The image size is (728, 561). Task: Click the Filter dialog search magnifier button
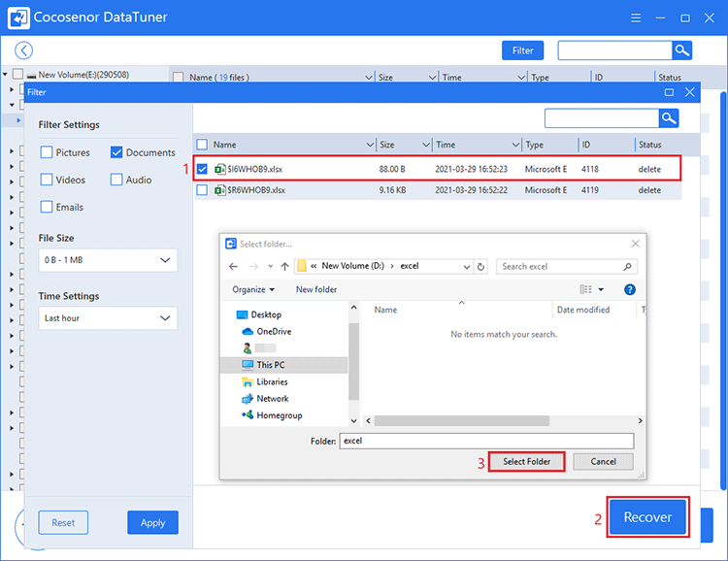point(669,118)
